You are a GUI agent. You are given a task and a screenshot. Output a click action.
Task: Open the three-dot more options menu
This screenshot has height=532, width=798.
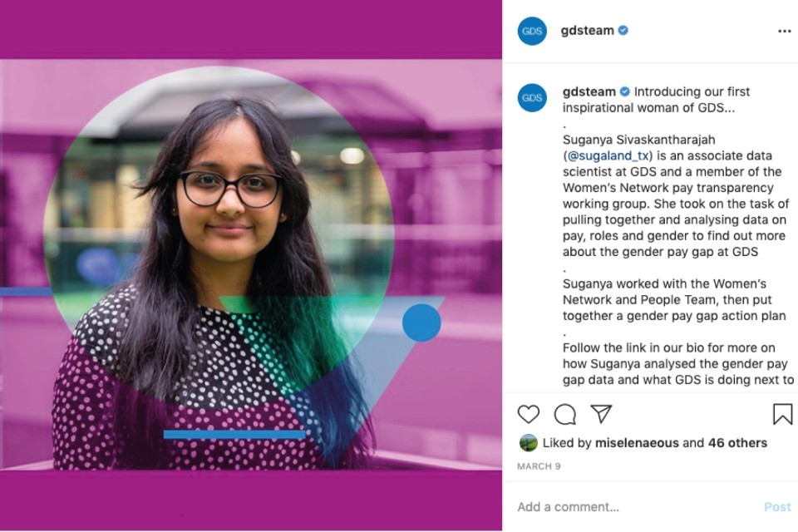(785, 31)
